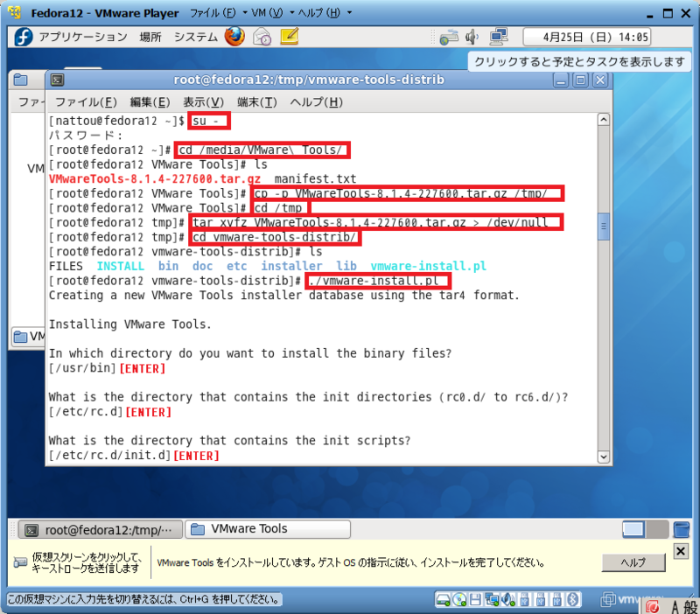The width and height of the screenshot is (700, 614).
Task: Click terminal scrollbar up arrow
Action: point(603,120)
